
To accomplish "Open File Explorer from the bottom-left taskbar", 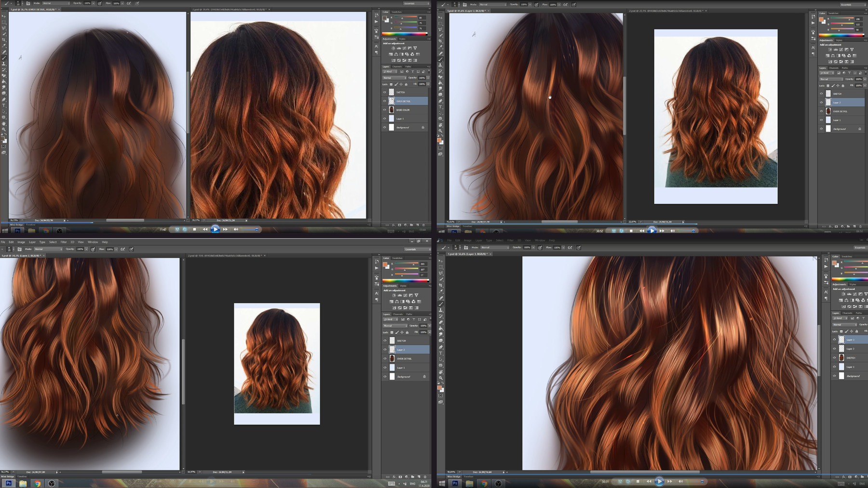I will click(23, 483).
